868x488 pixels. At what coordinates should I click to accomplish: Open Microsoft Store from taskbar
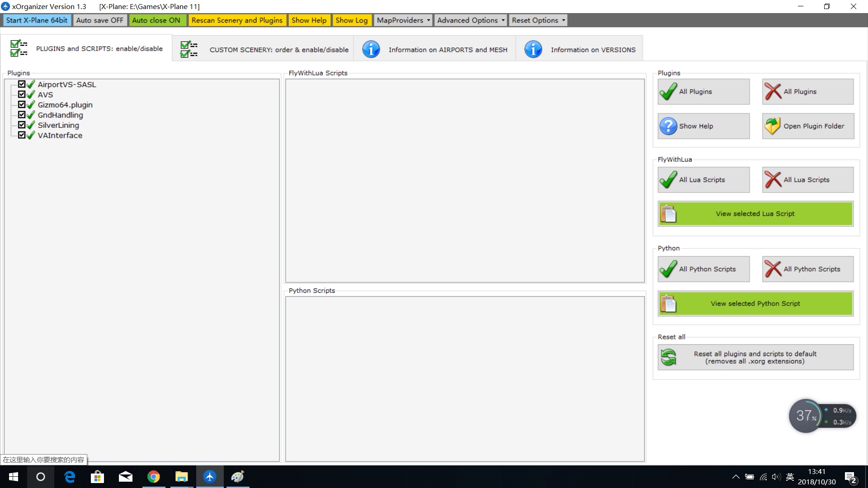[97, 477]
